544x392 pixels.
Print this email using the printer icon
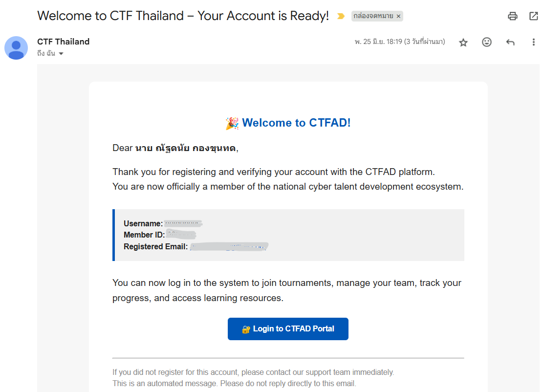tap(512, 16)
